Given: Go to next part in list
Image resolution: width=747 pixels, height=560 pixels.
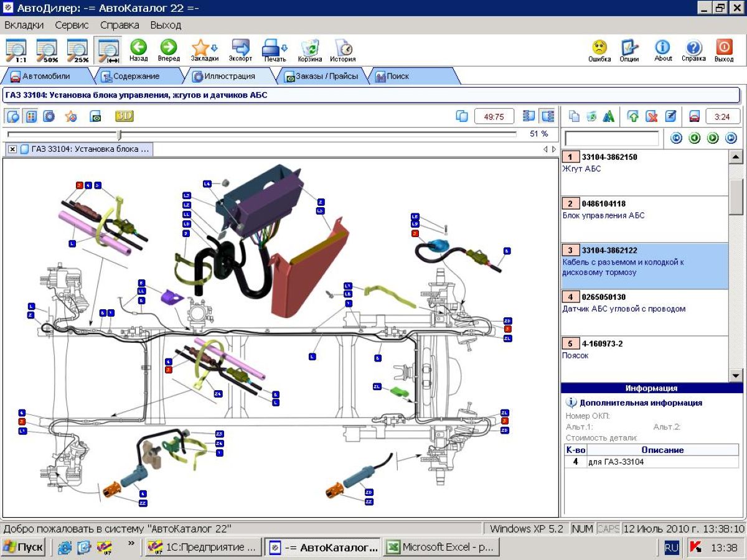Looking at the screenshot, I should pos(713,138).
